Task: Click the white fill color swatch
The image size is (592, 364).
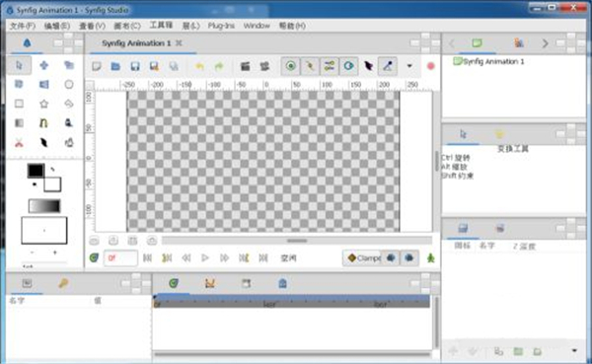Action: [x=52, y=184]
